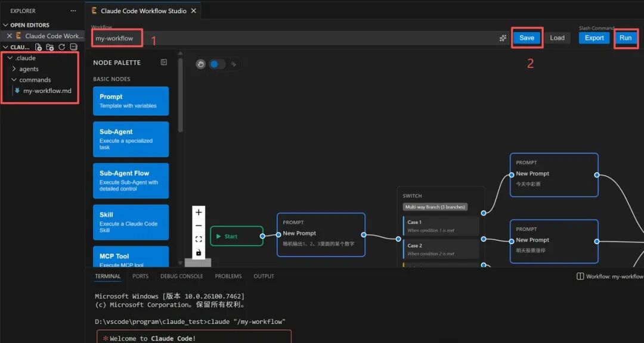Zoom in on the workflow canvas
644x343 pixels.
pyautogui.click(x=199, y=212)
